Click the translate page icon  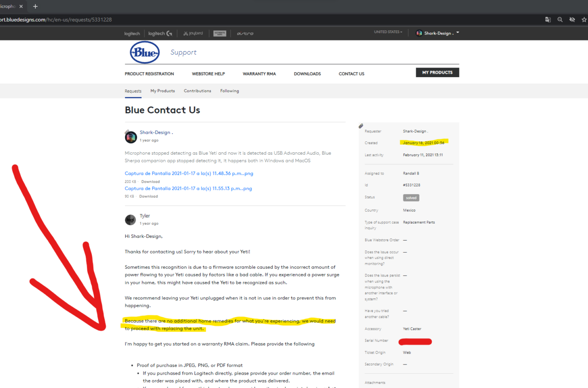(x=548, y=20)
